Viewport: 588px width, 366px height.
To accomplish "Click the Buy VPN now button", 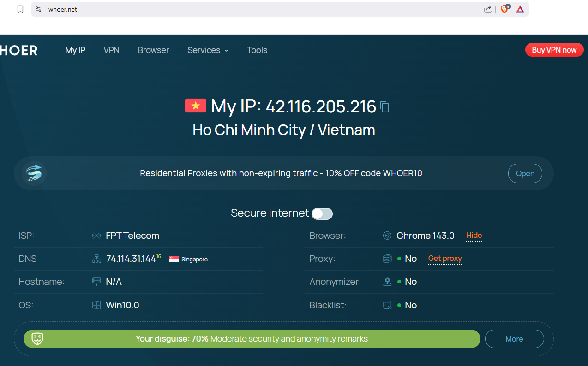I will [554, 50].
